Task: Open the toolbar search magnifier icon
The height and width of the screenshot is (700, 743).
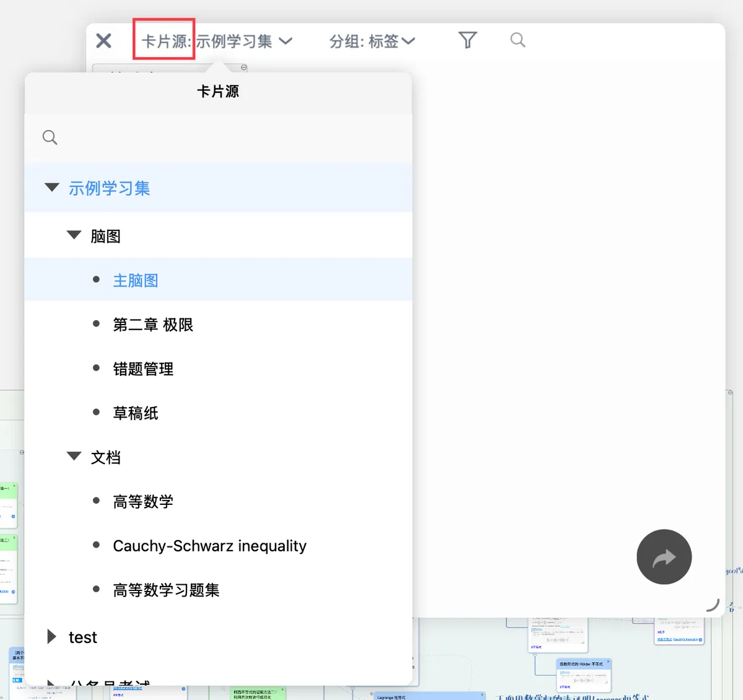Action: click(518, 40)
